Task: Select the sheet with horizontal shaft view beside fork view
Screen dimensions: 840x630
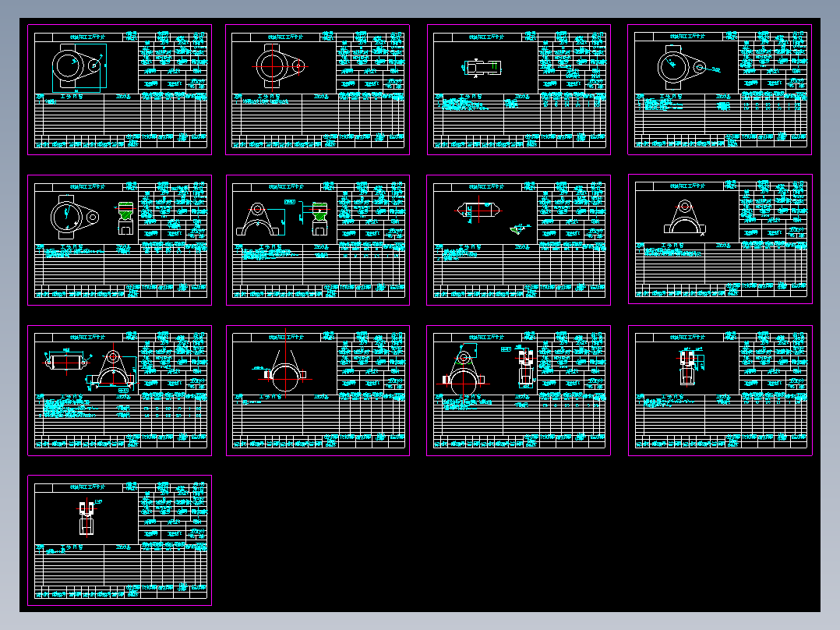Action: click(119, 391)
